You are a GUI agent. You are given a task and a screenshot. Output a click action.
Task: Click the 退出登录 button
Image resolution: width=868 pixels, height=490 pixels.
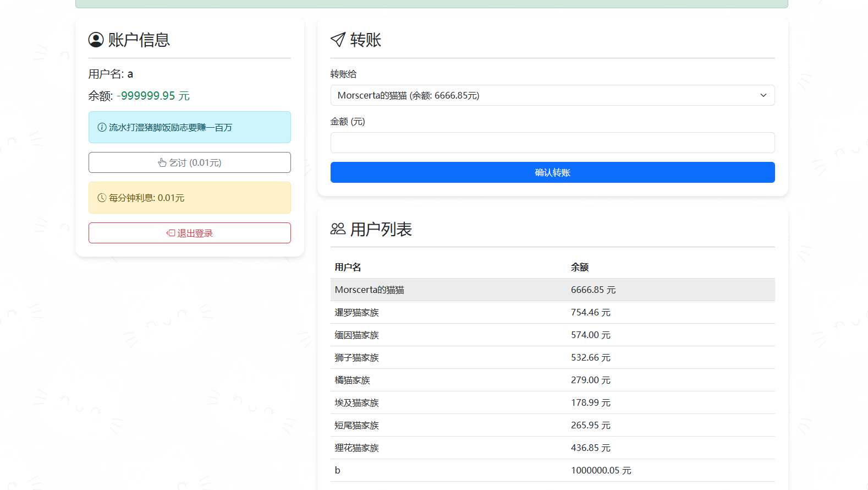coord(190,233)
